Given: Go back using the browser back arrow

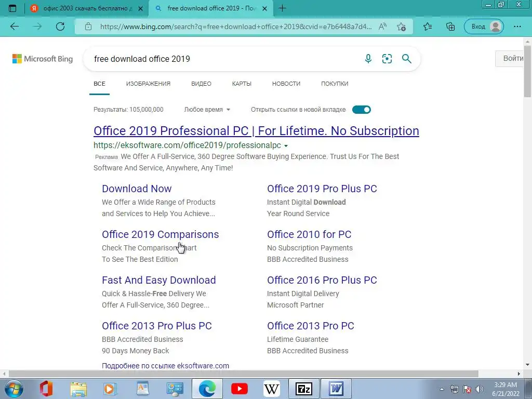Looking at the screenshot, I should click(15, 26).
